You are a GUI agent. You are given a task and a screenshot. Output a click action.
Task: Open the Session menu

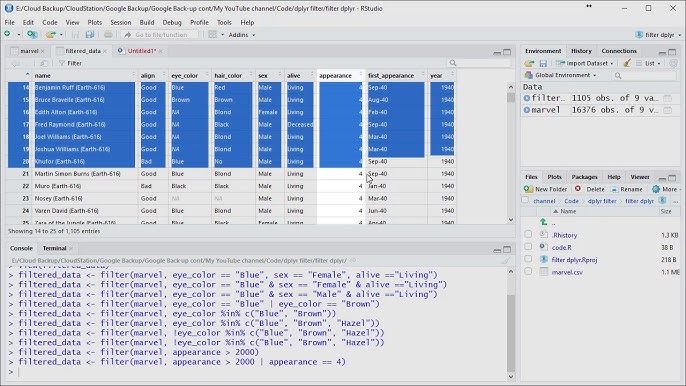pyautogui.click(x=120, y=22)
